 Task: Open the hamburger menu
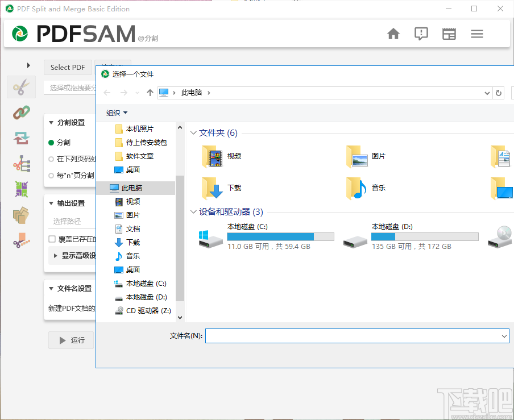[476, 34]
